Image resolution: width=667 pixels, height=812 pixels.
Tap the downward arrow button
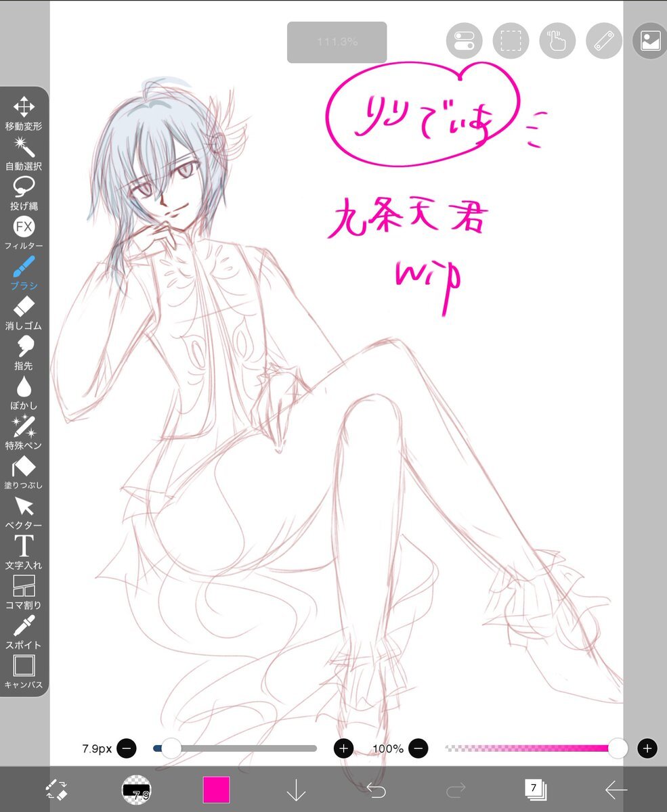pos(296,790)
